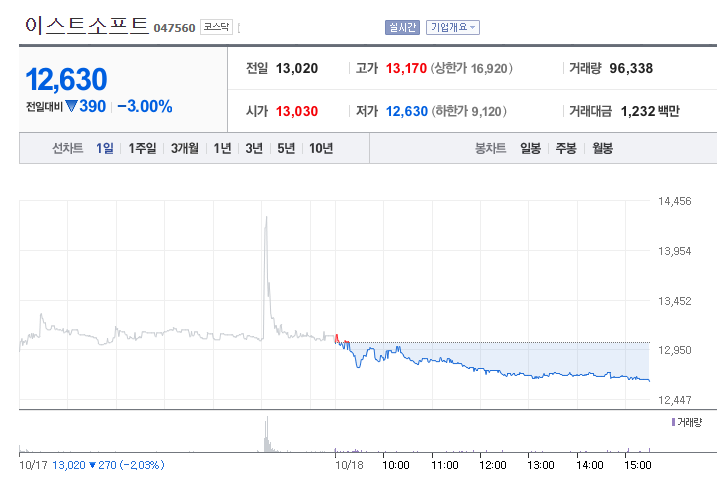Image resolution: width=717 pixels, height=488 pixels.
Task: Click the 14:00 time axis marker
Action: pos(589,465)
